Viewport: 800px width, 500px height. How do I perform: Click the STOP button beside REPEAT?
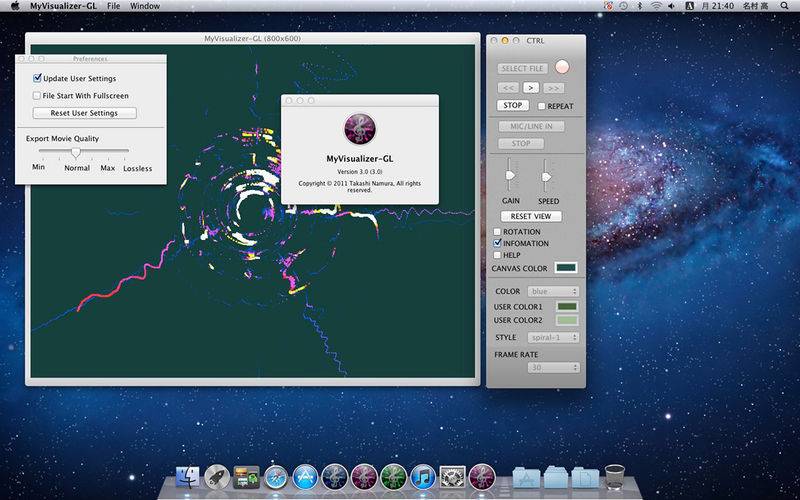coord(513,105)
